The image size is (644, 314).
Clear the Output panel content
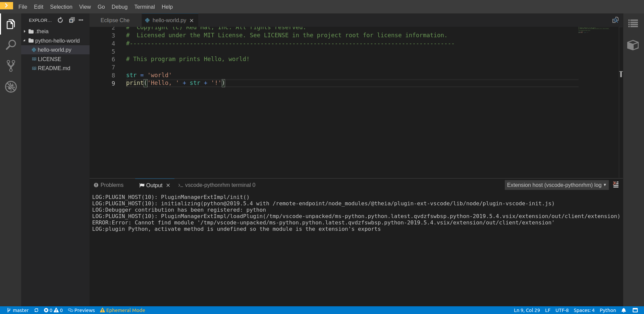[x=616, y=185]
